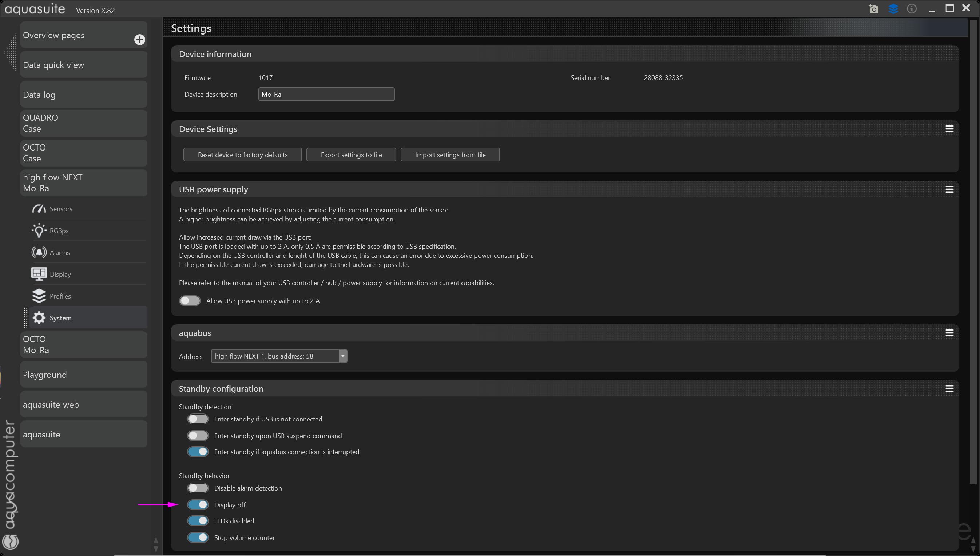Click the info icon in title bar
Image resolution: width=980 pixels, height=556 pixels.
(x=912, y=9)
